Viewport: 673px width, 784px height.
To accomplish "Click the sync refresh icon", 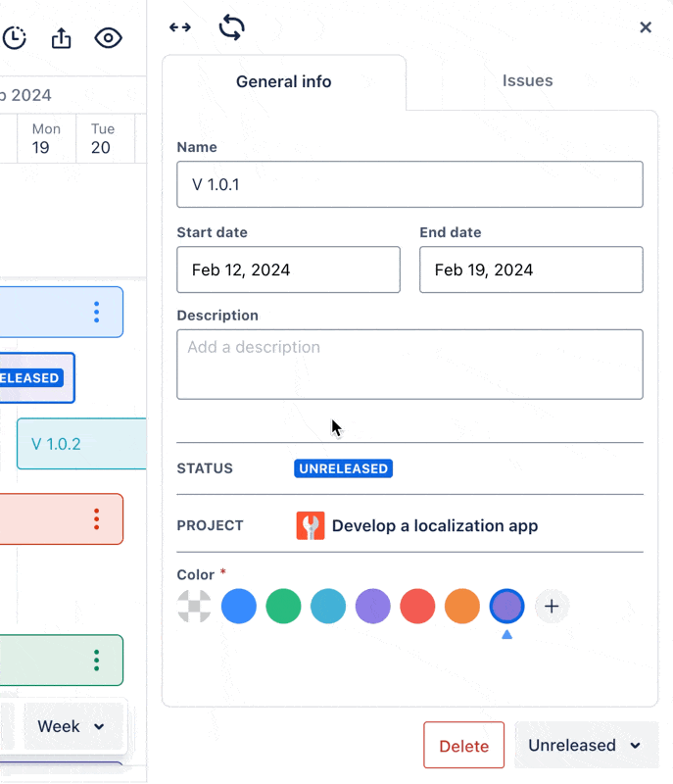I will pos(231,27).
